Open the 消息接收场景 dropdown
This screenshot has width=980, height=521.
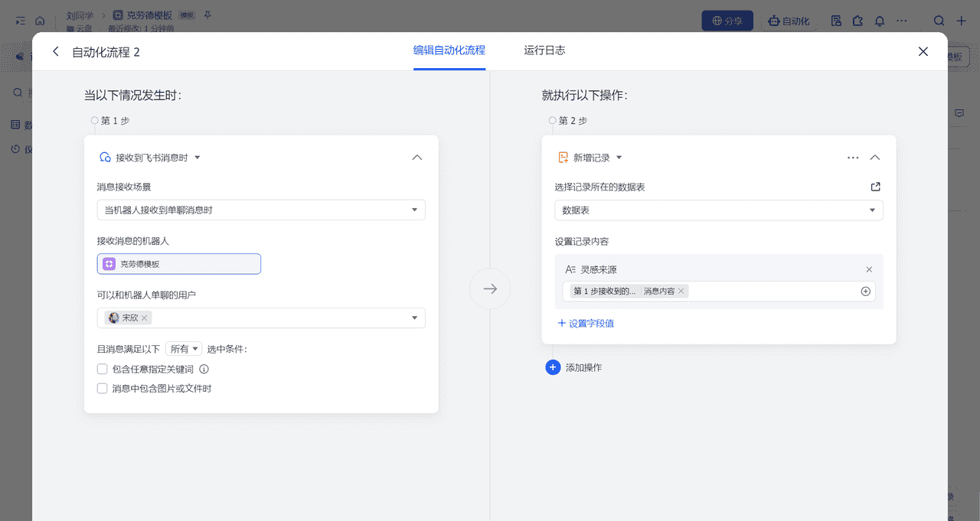pyautogui.click(x=261, y=210)
